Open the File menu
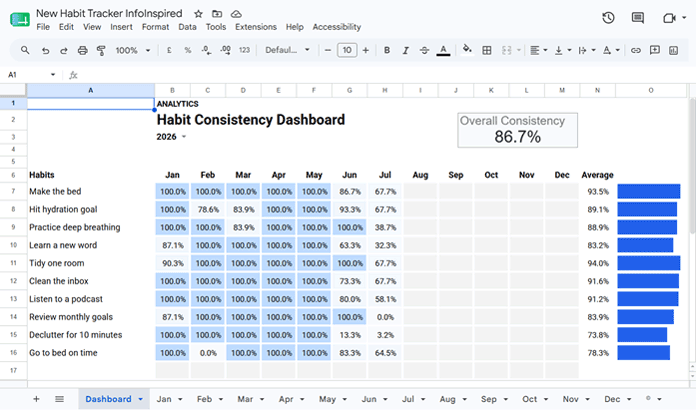Screen dimensions: 696x410 point(43,27)
